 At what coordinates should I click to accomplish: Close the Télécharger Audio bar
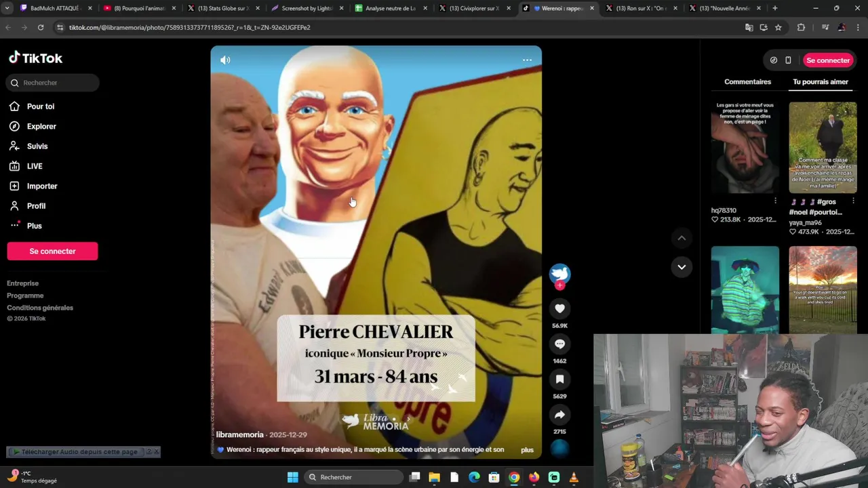(157, 451)
